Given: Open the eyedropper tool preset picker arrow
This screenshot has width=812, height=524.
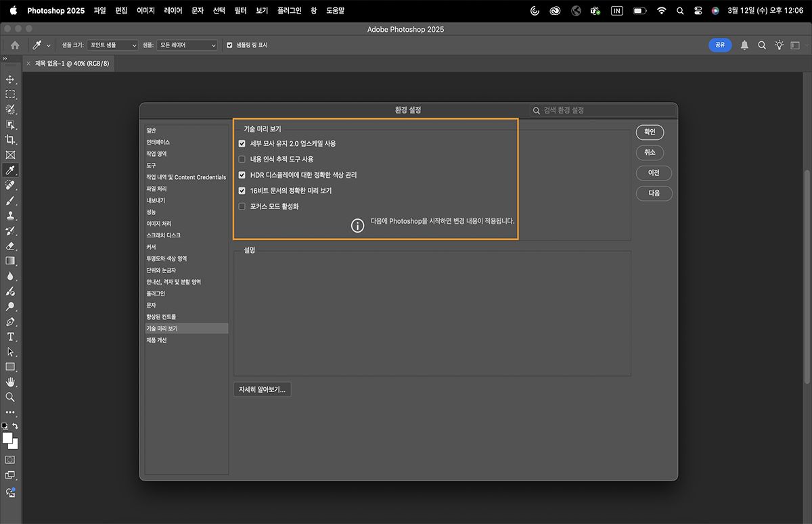Looking at the screenshot, I should point(48,45).
